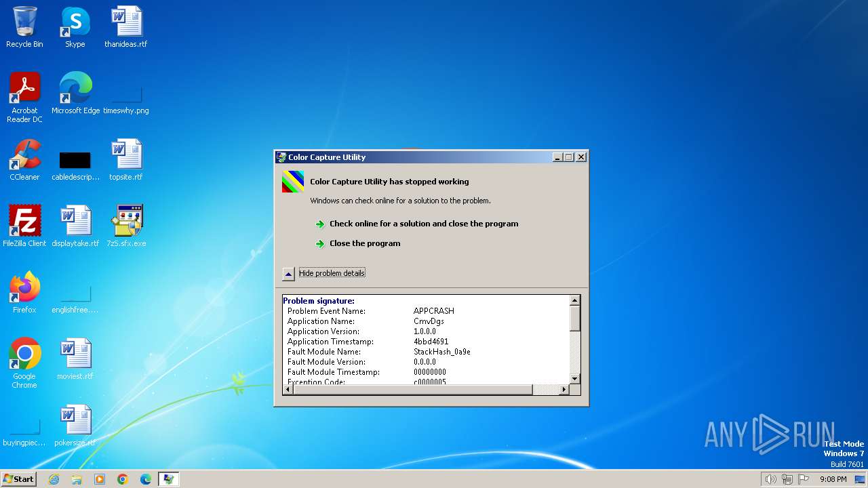This screenshot has height=488, width=868.
Task: Open the FileZilla Client shortcut
Action: (24, 226)
